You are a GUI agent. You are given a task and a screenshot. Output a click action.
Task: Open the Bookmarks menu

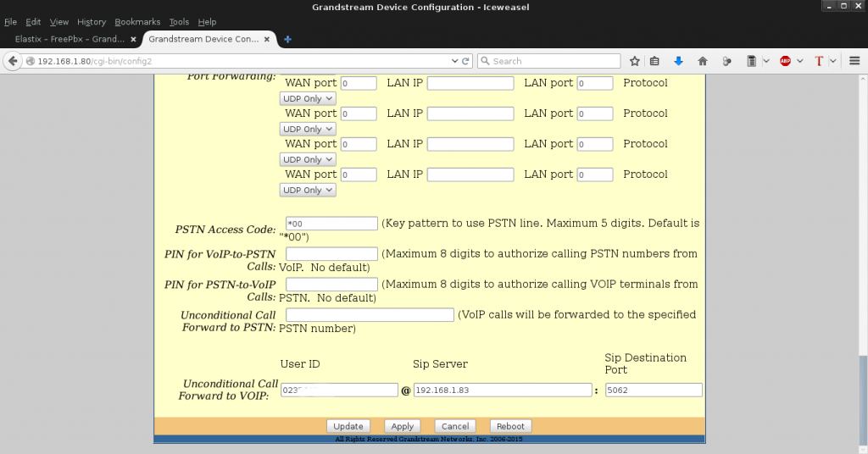[136, 22]
